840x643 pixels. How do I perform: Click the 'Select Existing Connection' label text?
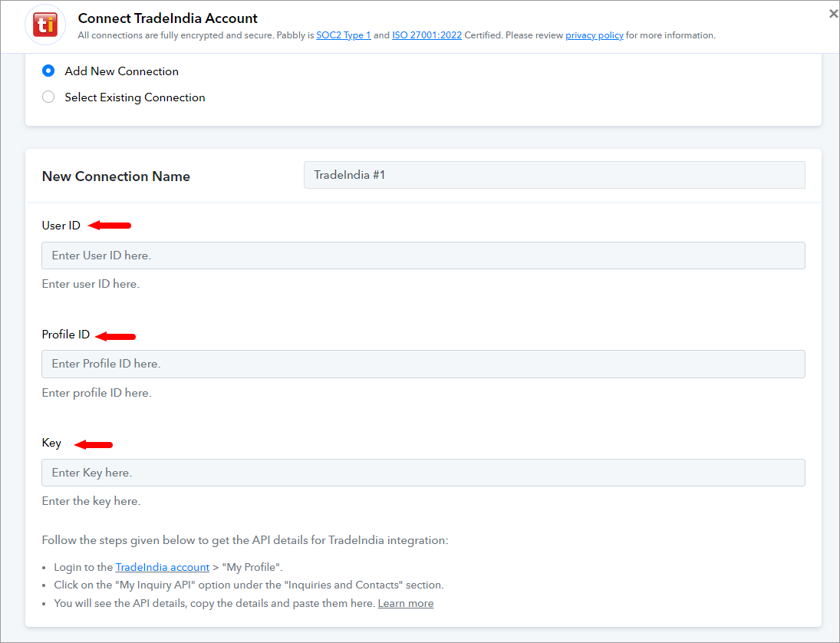point(135,97)
